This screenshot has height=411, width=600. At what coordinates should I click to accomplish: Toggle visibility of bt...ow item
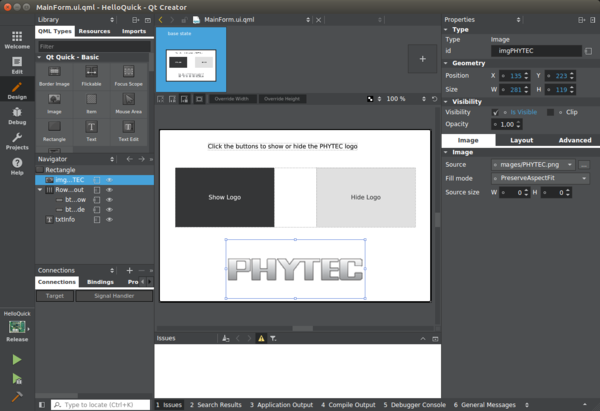point(109,200)
